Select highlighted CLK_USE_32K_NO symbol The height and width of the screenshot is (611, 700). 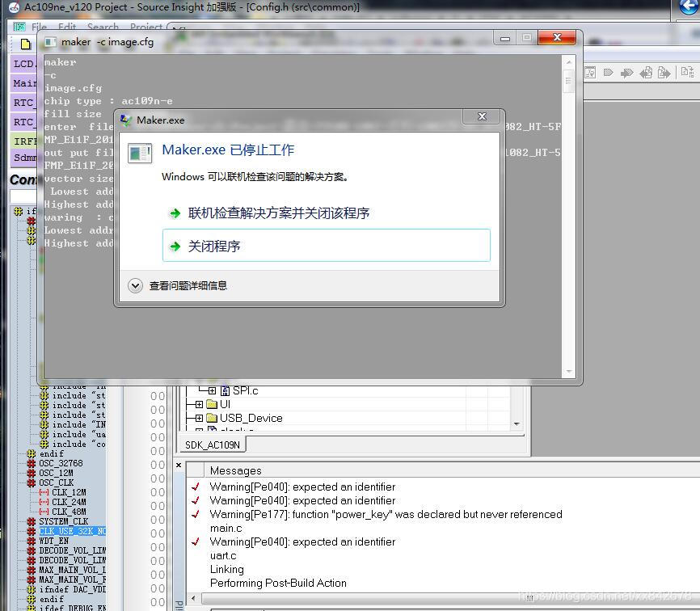point(72,531)
